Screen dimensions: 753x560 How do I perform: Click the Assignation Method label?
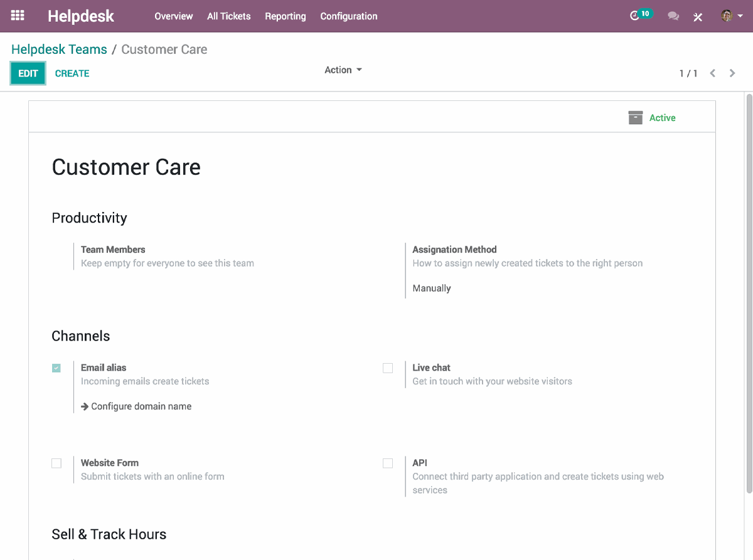click(454, 250)
